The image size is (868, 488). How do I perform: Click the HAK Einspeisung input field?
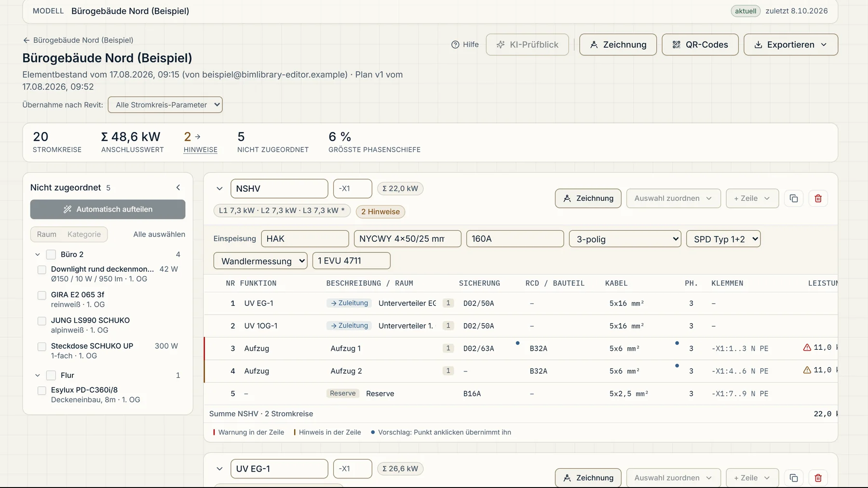pyautogui.click(x=305, y=238)
